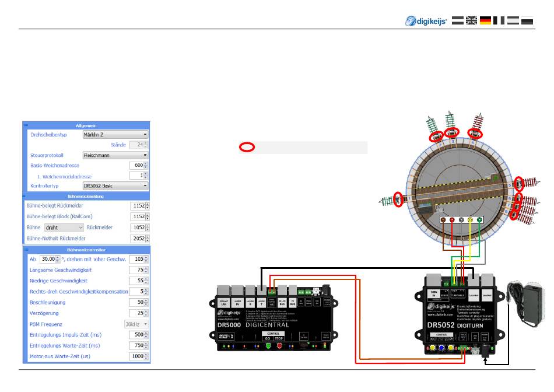
Task: Click the Bühne-belegt Block (RailCom) field
Action: (140, 216)
